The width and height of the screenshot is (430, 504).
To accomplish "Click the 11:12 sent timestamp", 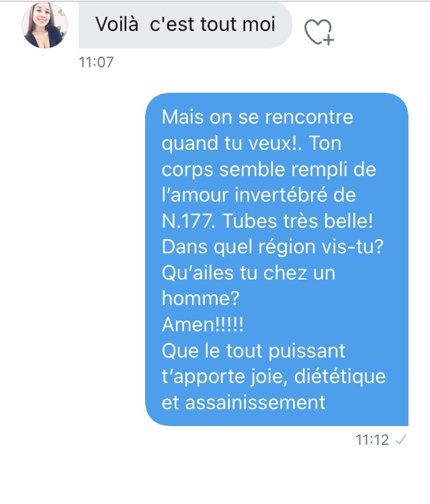I will pyautogui.click(x=372, y=440).
